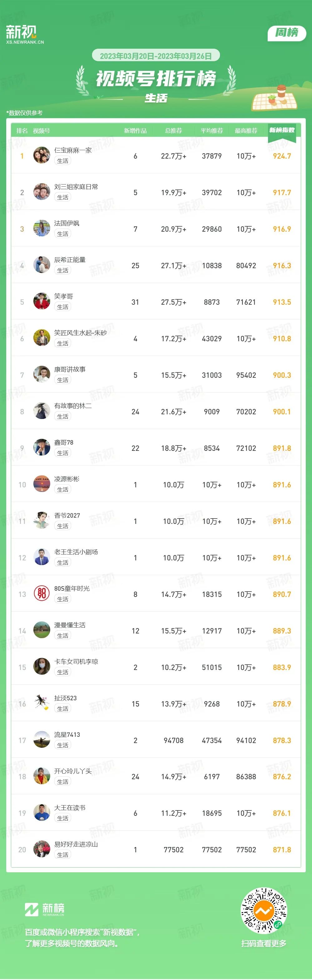Click the 扯淡523 insect avatar
This screenshot has height=980, width=312.
click(41, 703)
